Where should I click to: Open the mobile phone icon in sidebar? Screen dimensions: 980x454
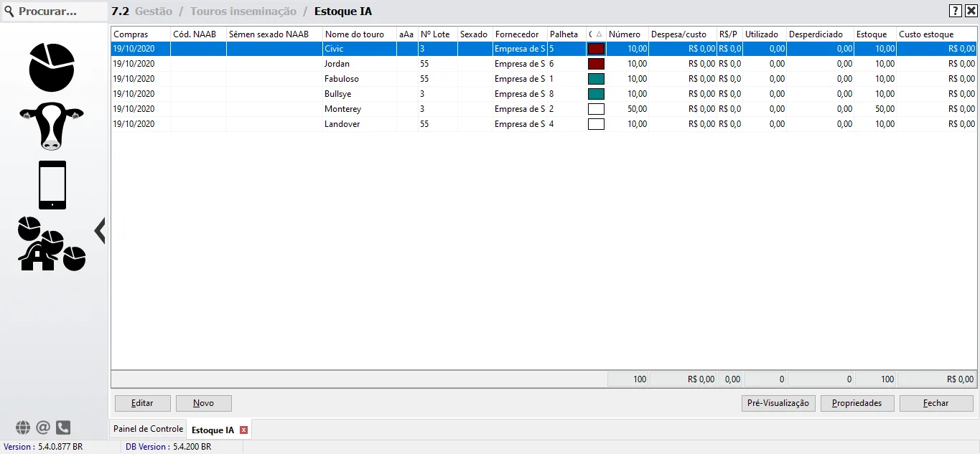52,185
